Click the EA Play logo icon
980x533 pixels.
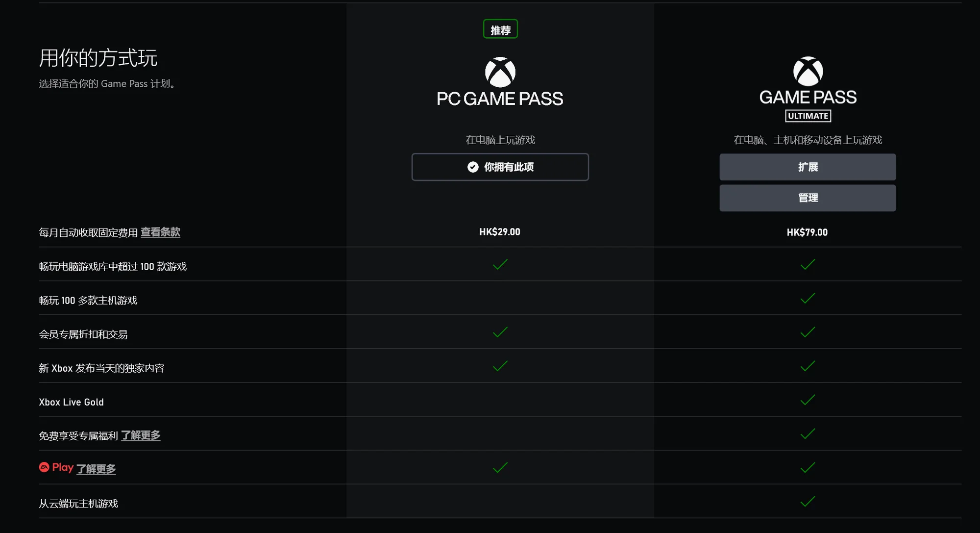(44, 467)
